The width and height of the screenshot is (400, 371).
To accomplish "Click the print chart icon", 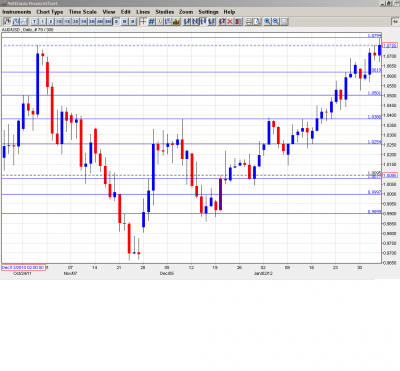I will click(249, 22).
